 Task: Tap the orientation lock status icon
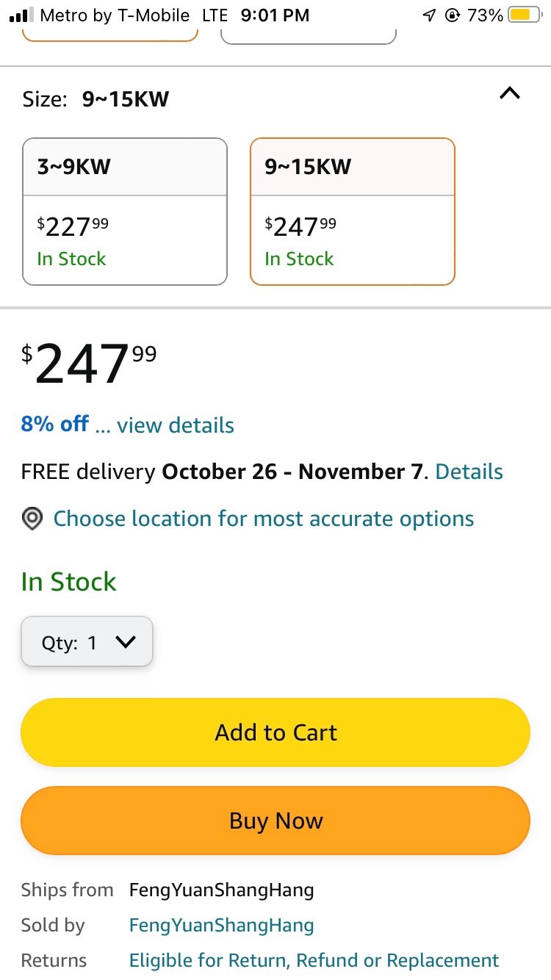453,15
